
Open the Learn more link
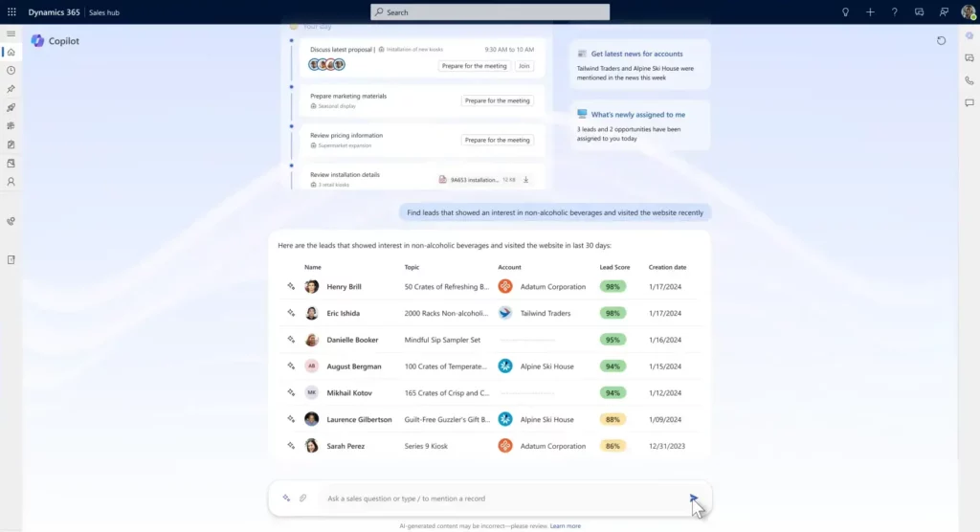565,525
